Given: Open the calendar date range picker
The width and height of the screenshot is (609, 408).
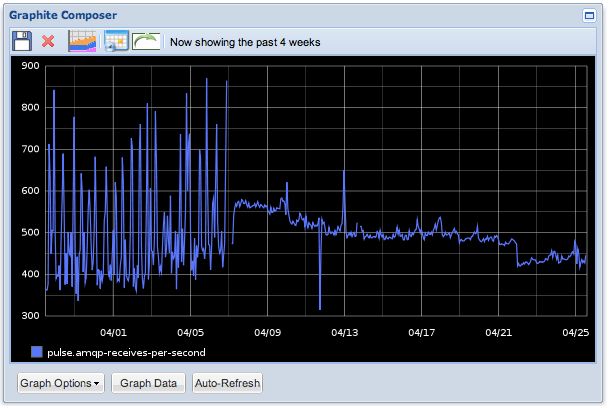Looking at the screenshot, I should (x=116, y=41).
